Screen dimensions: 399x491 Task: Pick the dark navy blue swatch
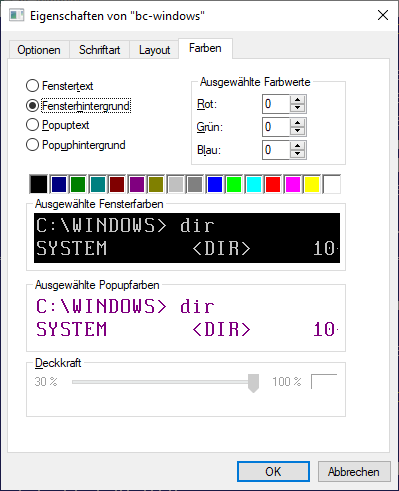[x=59, y=184]
